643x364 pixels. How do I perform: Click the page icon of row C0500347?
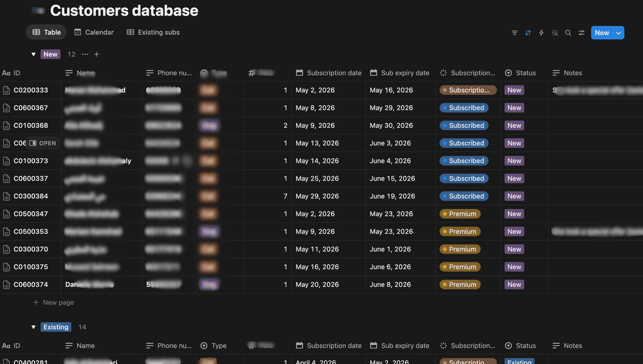(6, 213)
